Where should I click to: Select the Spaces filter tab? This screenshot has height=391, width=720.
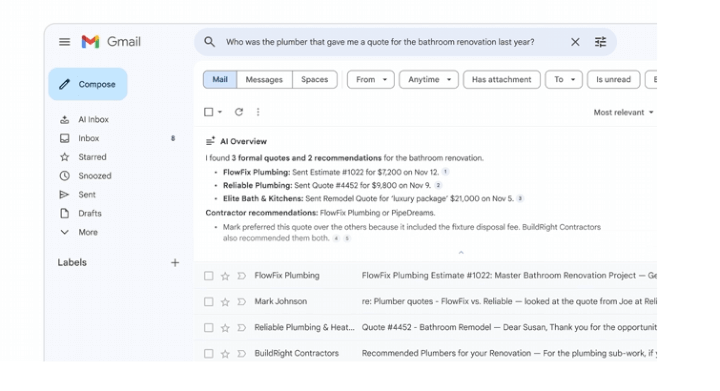click(x=315, y=79)
